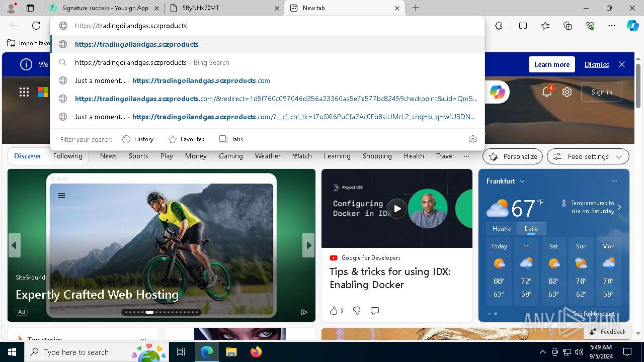
Task: Filter suggestions by History
Action: 138,139
